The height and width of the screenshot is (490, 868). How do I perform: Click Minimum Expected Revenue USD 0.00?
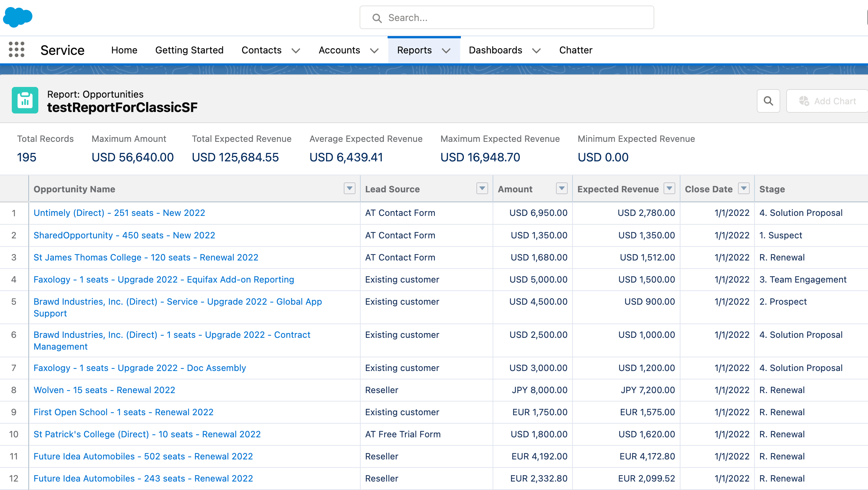[x=603, y=157]
